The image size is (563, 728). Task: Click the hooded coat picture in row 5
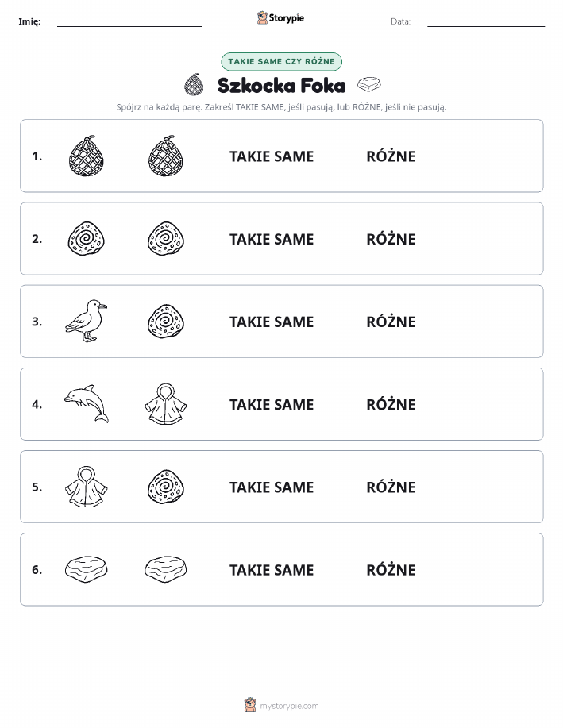pyautogui.click(x=86, y=487)
